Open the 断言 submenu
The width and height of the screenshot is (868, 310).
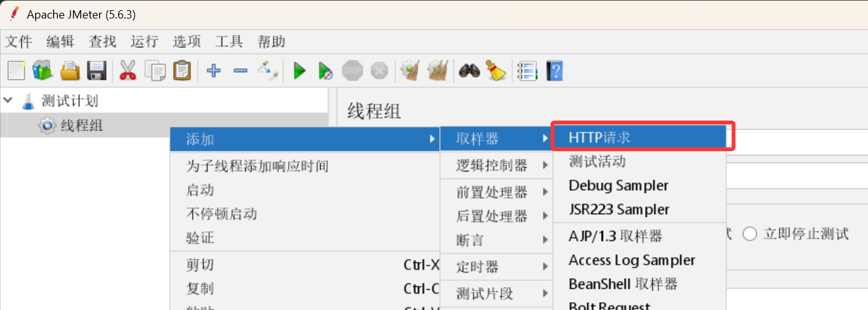(496, 240)
